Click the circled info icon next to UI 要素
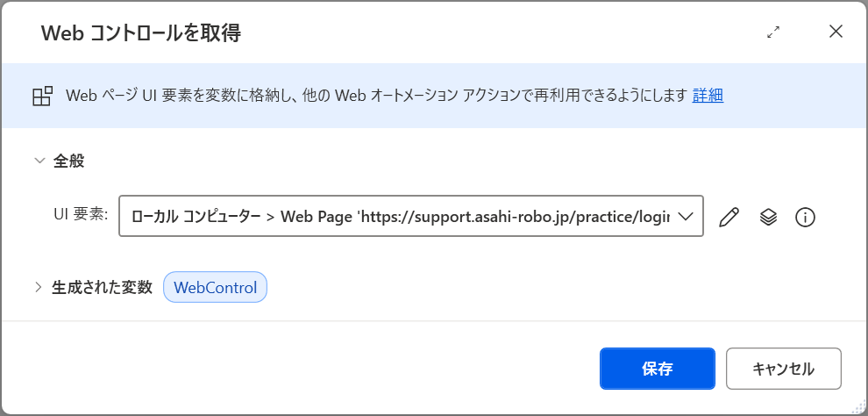 pyautogui.click(x=805, y=217)
